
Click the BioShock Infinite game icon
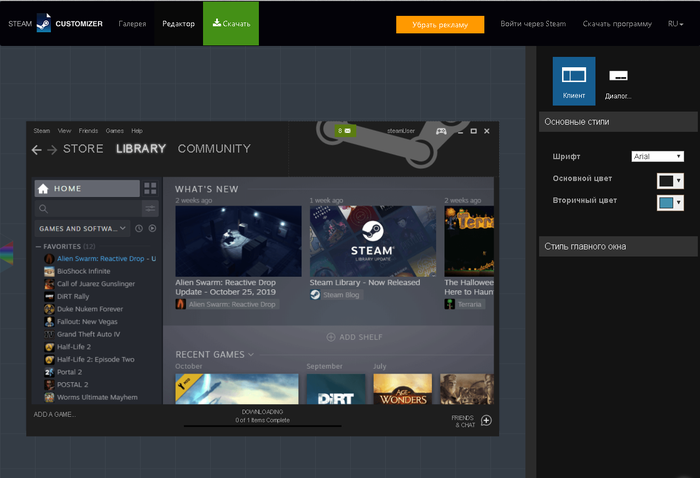[49, 271]
